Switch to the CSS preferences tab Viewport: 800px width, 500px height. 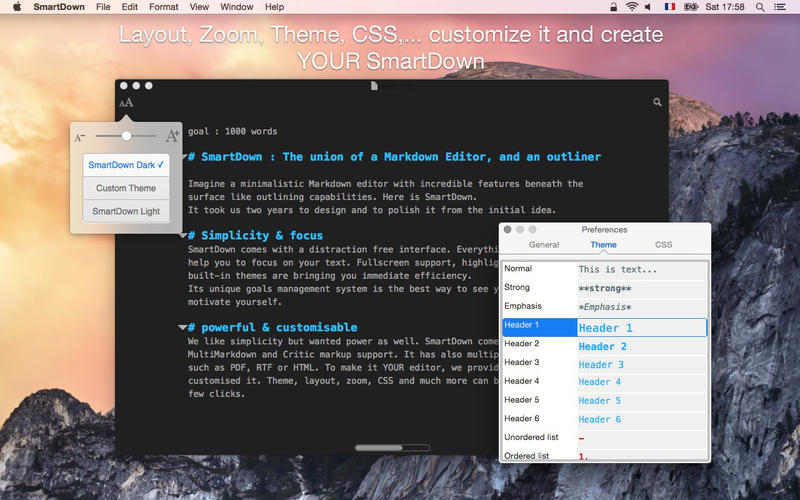click(664, 244)
